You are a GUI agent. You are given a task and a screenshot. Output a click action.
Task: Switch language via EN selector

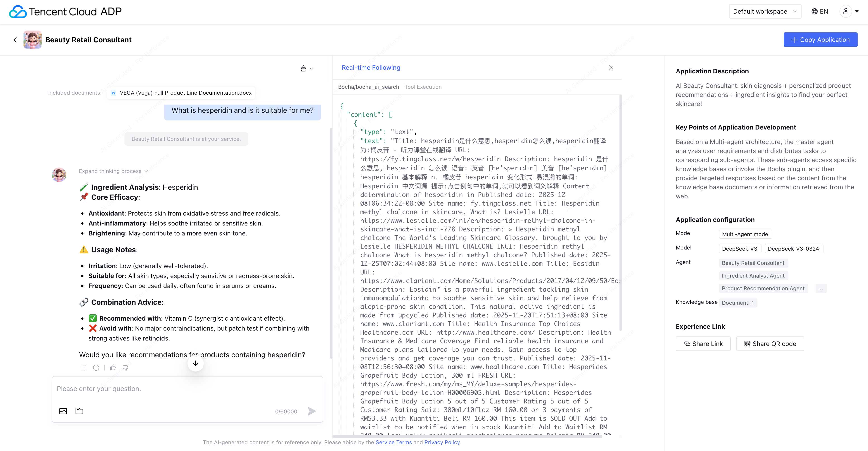point(819,12)
